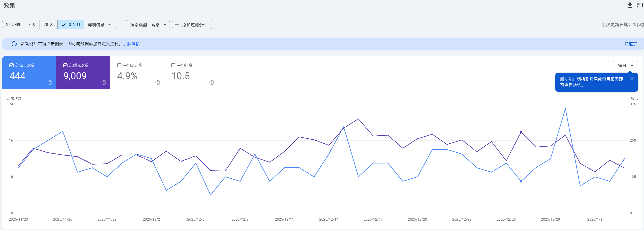644x230 pixels.
Task: Switch to the 28 天 date range
Action: (x=48, y=25)
